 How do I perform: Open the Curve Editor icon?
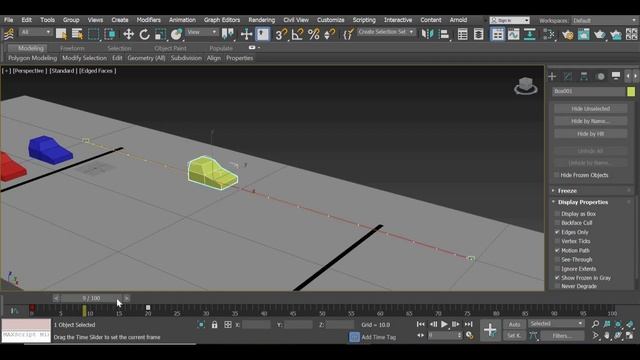tap(513, 34)
